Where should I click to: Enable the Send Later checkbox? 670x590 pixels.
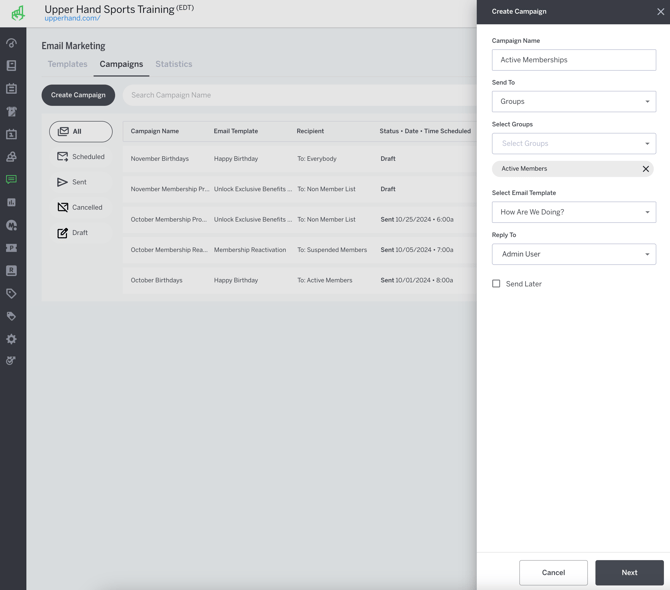click(x=496, y=284)
